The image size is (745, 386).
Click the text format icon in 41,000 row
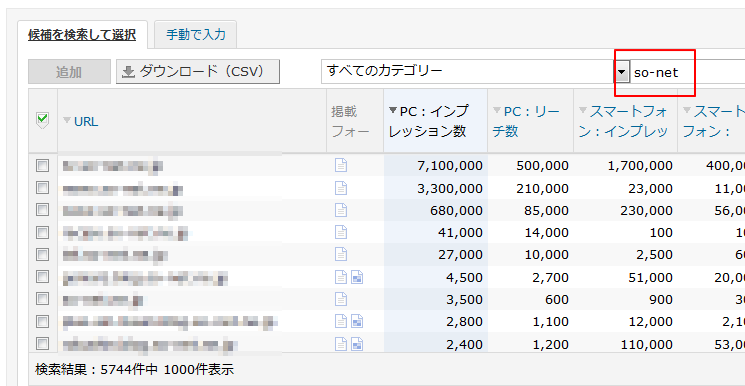(341, 232)
